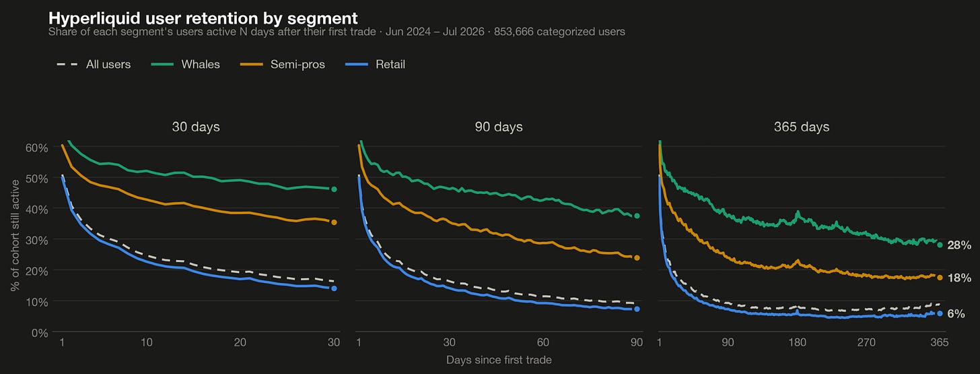Click the orange endpoint dot in 90 days panel

pyautogui.click(x=637, y=257)
